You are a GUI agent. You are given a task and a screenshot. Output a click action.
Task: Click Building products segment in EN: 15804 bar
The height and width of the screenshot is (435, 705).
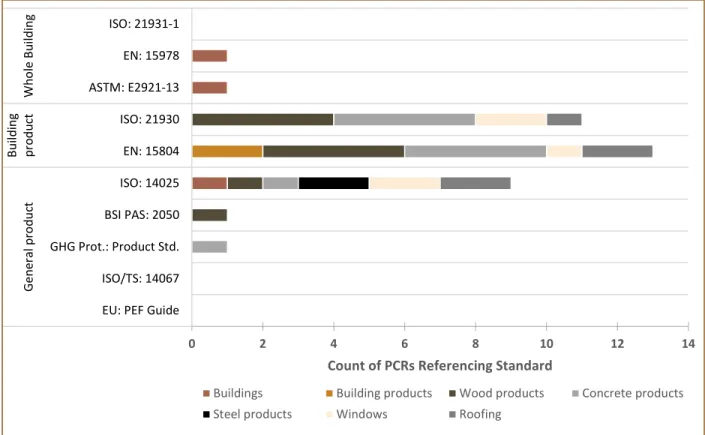tap(228, 151)
